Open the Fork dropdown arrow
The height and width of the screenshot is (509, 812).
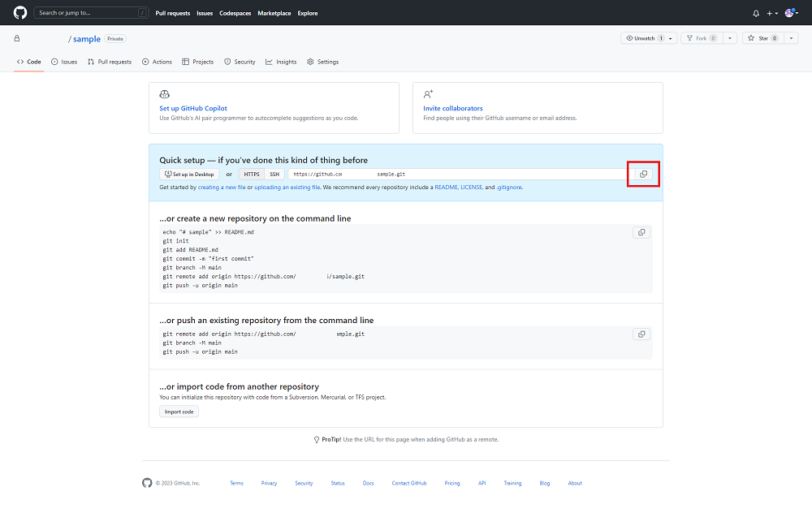[x=730, y=38]
